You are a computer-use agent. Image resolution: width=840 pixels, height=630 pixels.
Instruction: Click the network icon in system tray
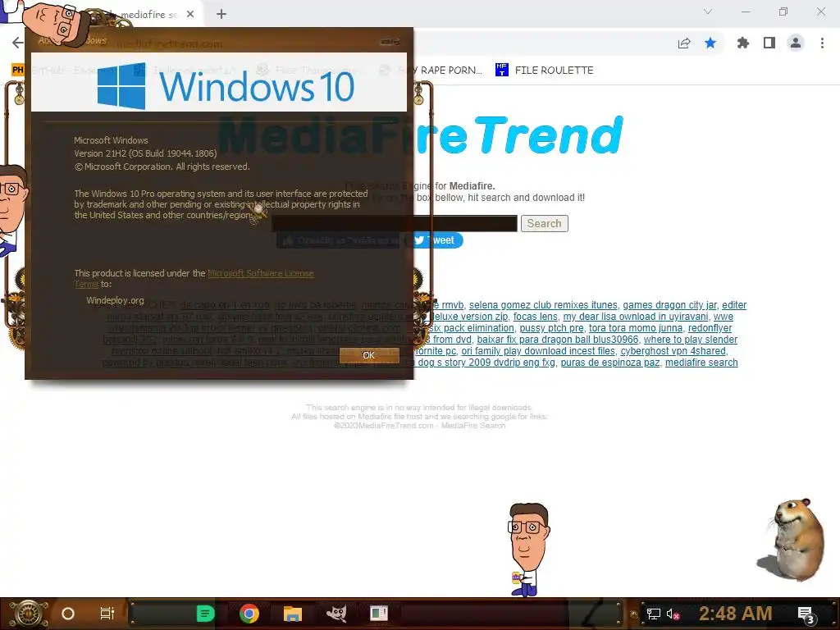click(654, 614)
